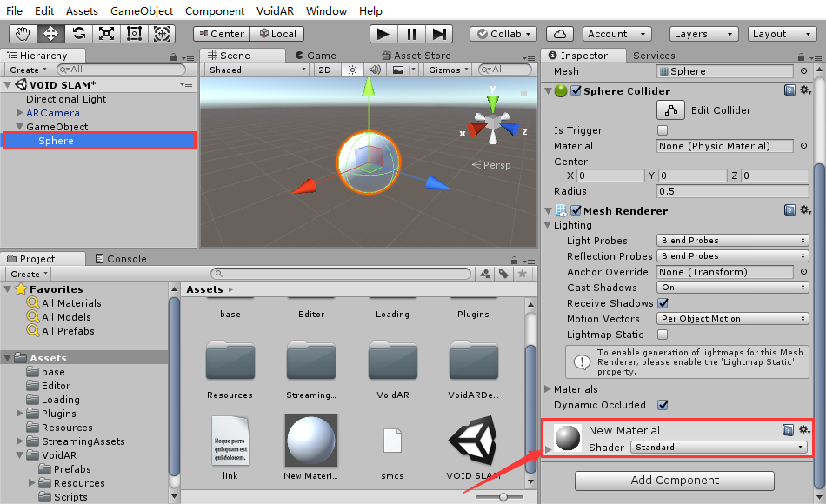This screenshot has height=504, width=826.
Task: Open the VoidAR menu
Action: tap(275, 11)
